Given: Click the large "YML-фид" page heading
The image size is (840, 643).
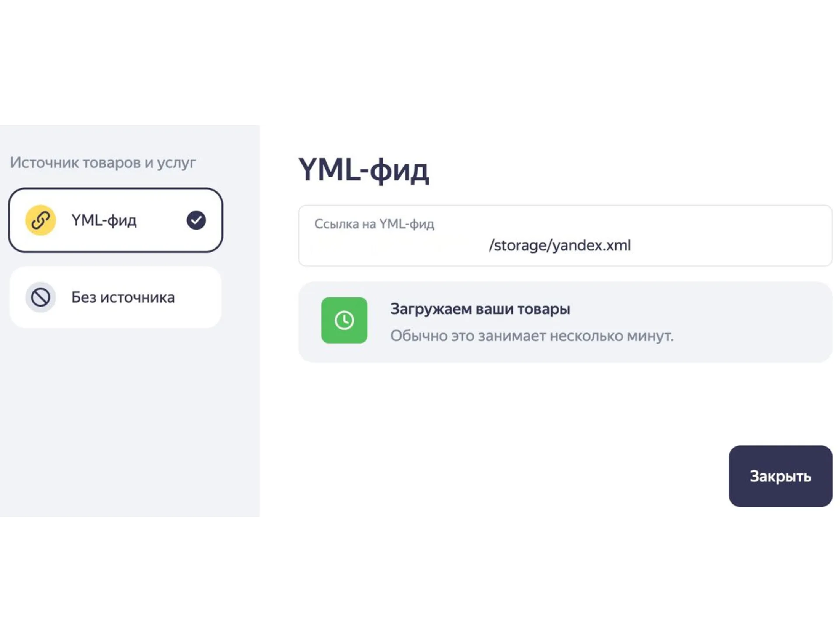Looking at the screenshot, I should coord(364,170).
